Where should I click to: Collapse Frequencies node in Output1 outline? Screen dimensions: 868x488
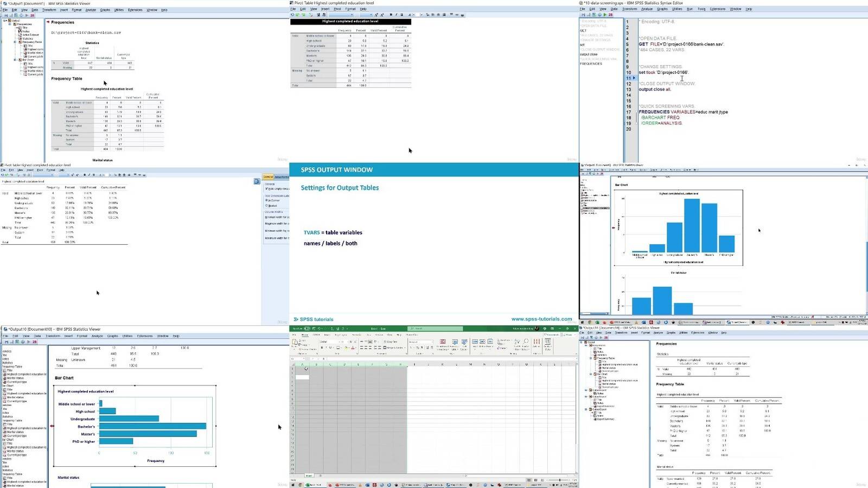(x=10, y=24)
